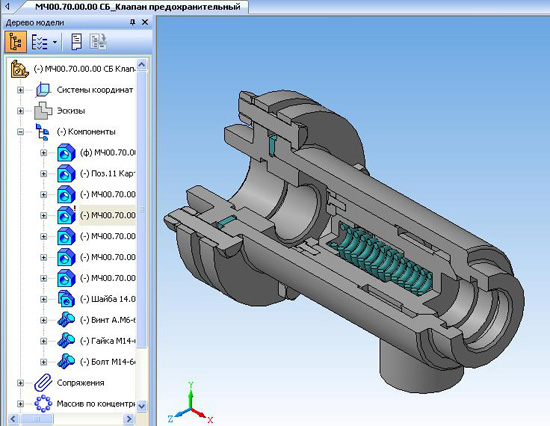Click the Массив по концентр circular pattern icon
Viewport: 550px width, 426px height.
click(43, 404)
